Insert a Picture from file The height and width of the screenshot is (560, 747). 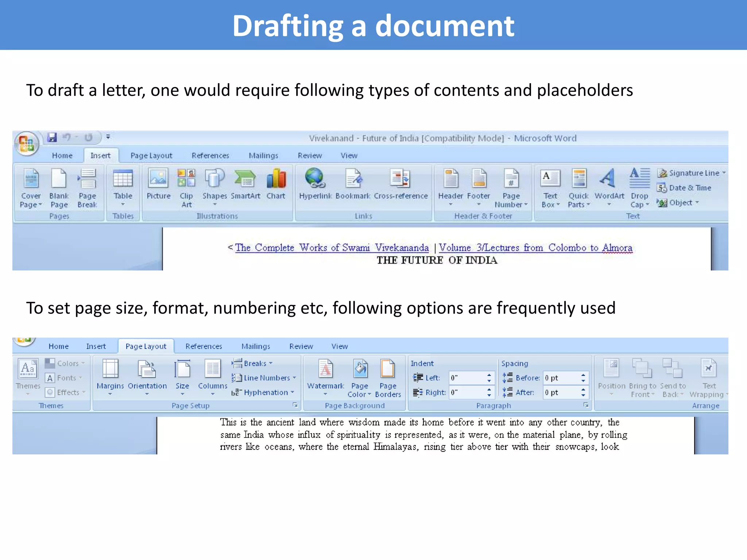pos(158,184)
